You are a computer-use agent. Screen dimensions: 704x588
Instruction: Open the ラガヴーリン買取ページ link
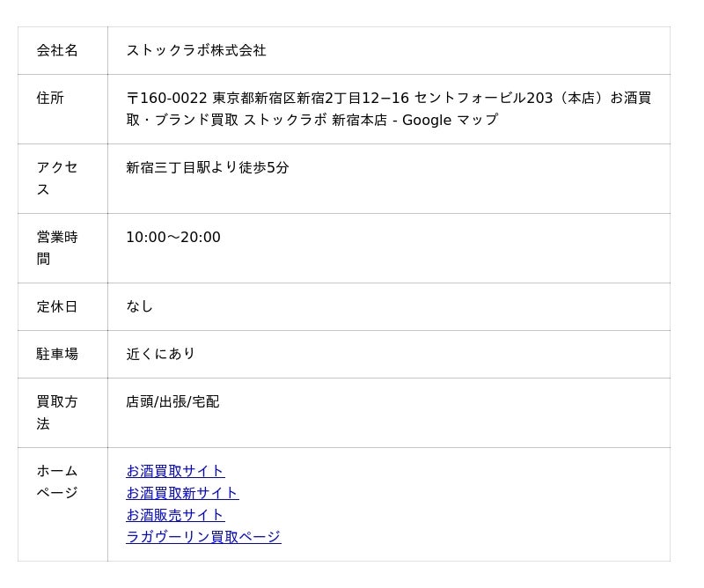pyautogui.click(x=203, y=537)
